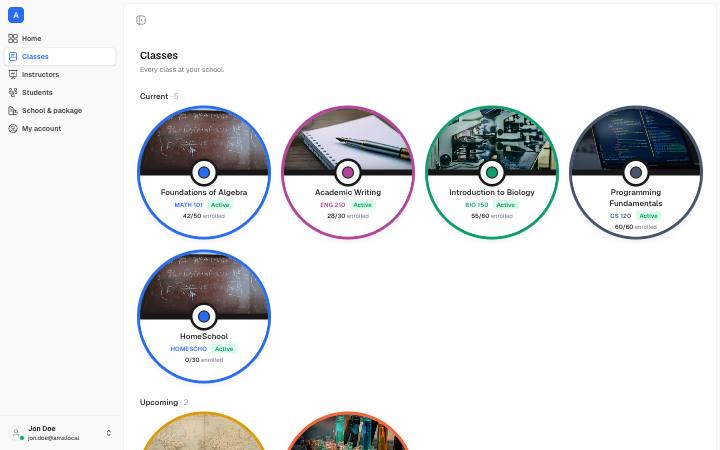This screenshot has height=450, width=720.
Task: Click the Students sidebar icon
Action: click(13, 92)
